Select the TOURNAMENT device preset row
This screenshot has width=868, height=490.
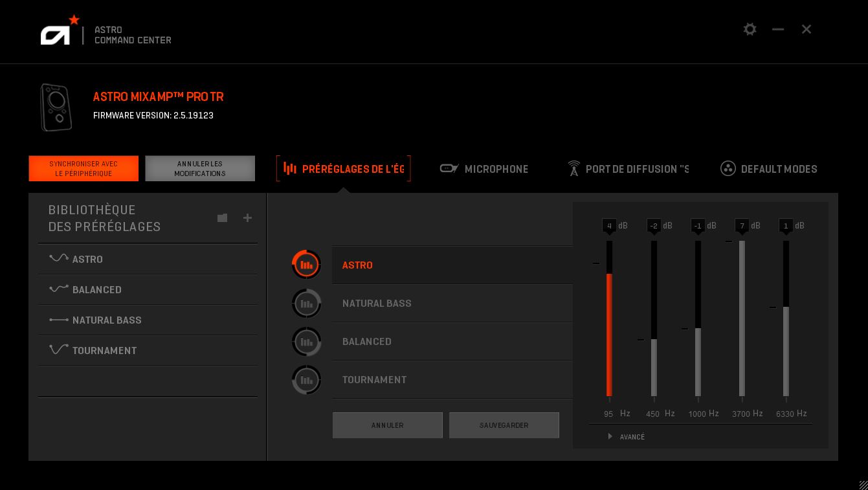(x=452, y=379)
